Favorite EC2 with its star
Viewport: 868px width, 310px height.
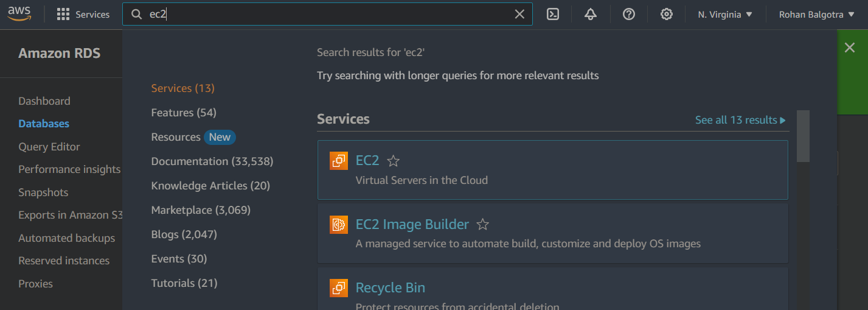(x=394, y=161)
